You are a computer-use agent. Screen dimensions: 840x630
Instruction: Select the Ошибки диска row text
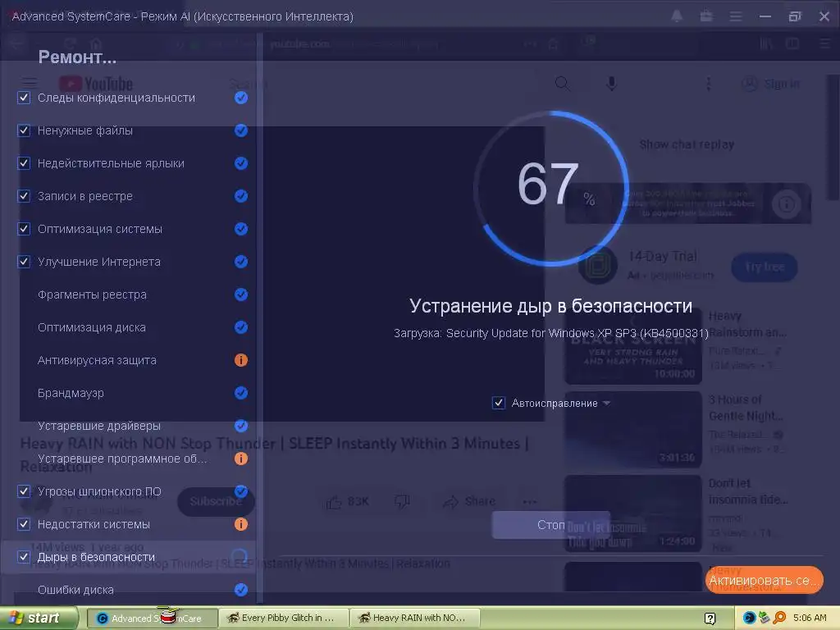point(75,590)
